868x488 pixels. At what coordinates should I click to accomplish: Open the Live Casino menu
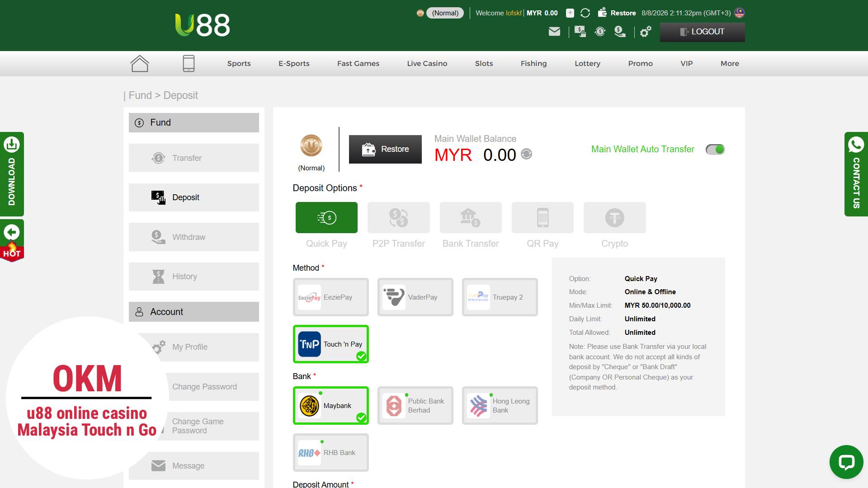[x=427, y=64]
